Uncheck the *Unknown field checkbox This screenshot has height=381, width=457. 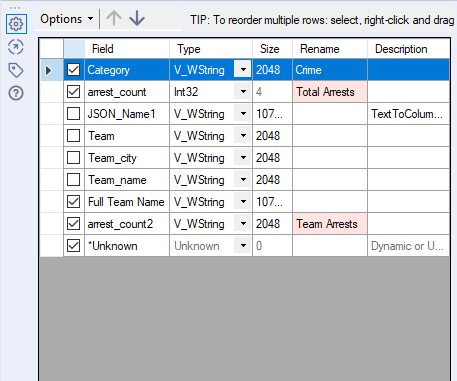tap(73, 246)
